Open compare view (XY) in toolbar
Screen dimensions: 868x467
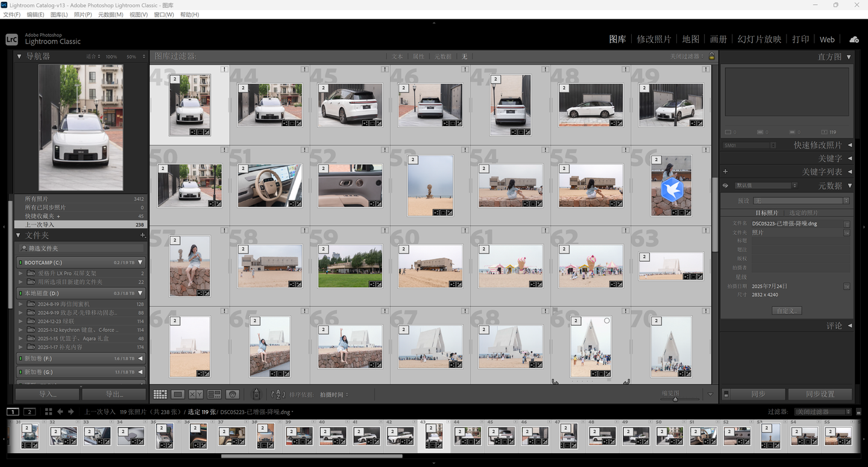[x=196, y=395]
